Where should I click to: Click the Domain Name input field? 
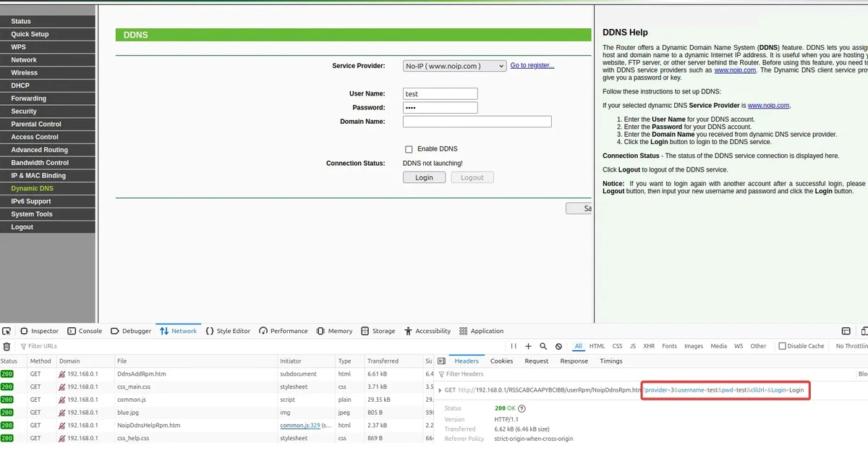coord(477,122)
